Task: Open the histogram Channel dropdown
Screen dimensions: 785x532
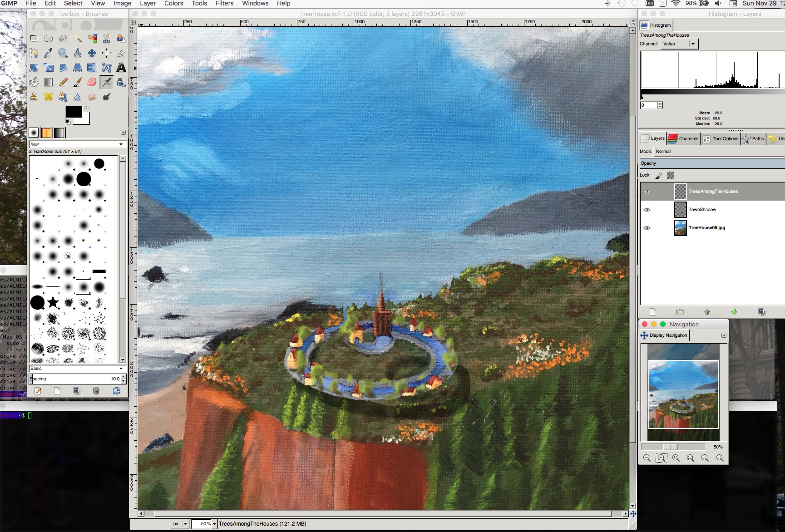Action: (x=679, y=44)
